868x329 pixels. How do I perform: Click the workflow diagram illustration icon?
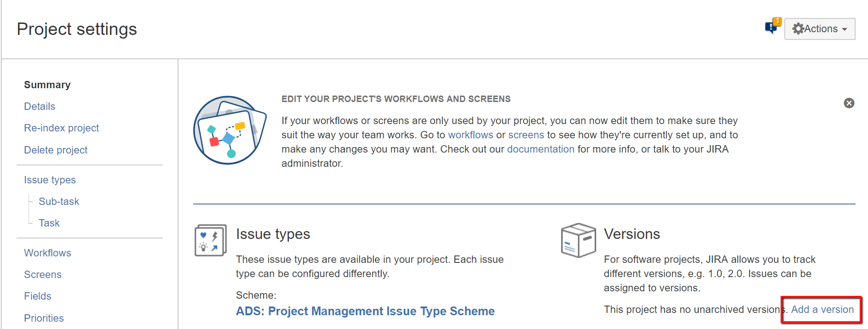click(x=230, y=130)
